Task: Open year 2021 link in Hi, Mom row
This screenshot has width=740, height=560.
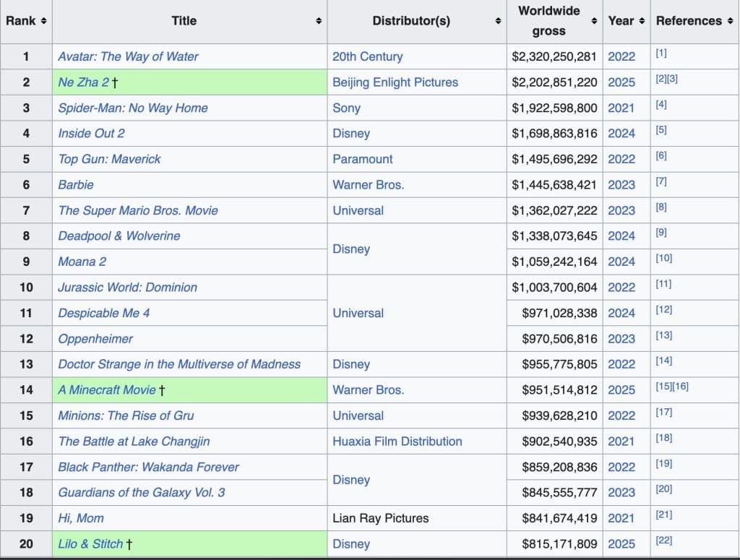Action: (x=621, y=519)
